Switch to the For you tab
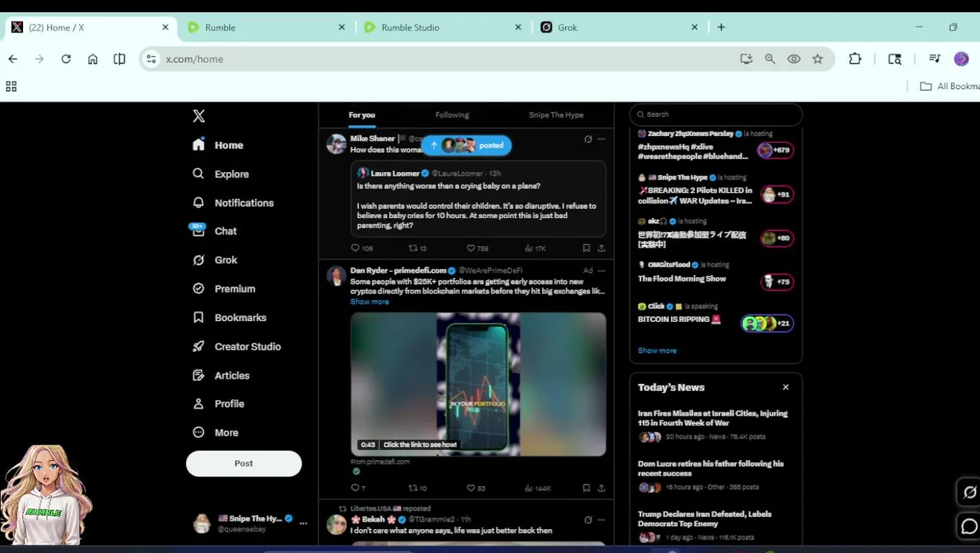 tap(362, 115)
